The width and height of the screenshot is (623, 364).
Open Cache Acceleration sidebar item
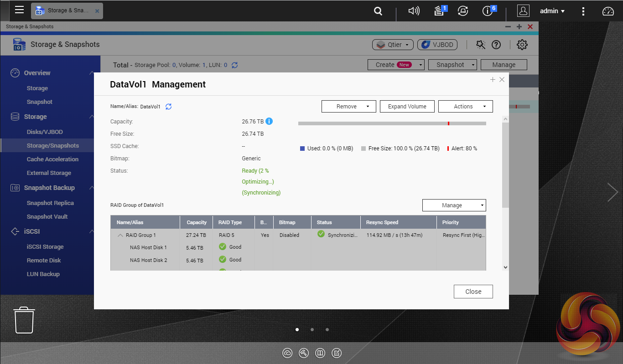[x=52, y=159]
